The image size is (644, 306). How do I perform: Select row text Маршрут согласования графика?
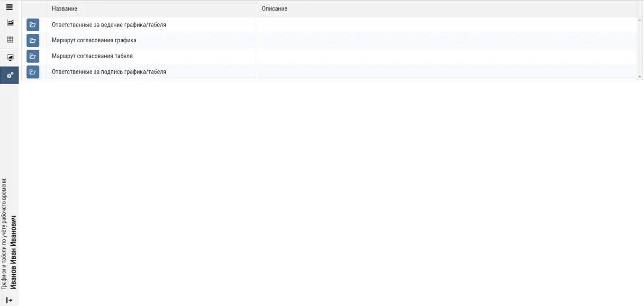tap(94, 40)
